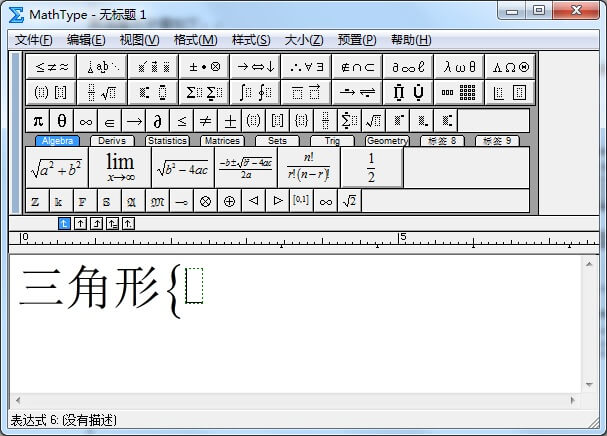Insert the Fraktur M symbol
Screen dimensions: 607x436
(158, 201)
